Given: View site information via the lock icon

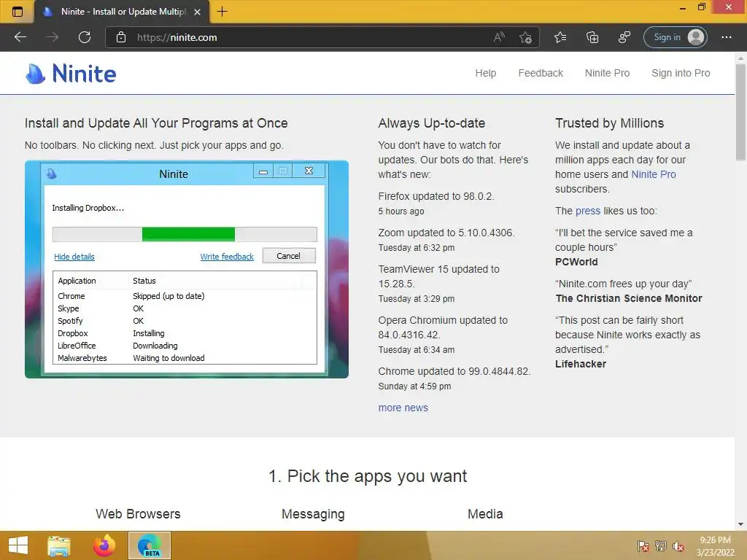Looking at the screenshot, I should [x=121, y=37].
